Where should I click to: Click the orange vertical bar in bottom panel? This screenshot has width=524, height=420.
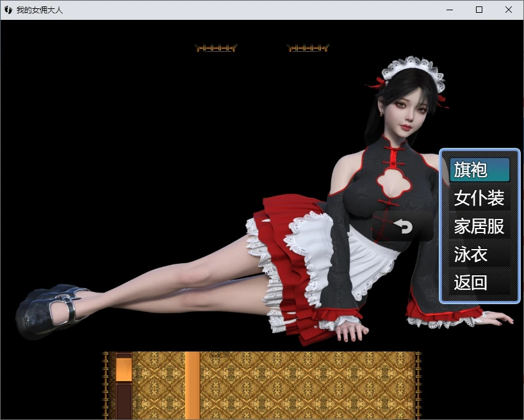point(192,385)
